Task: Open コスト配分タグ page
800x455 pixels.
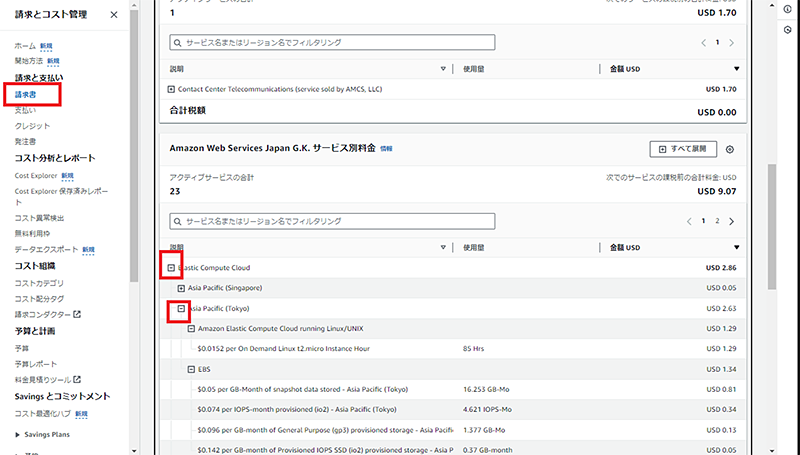Action: click(x=39, y=299)
